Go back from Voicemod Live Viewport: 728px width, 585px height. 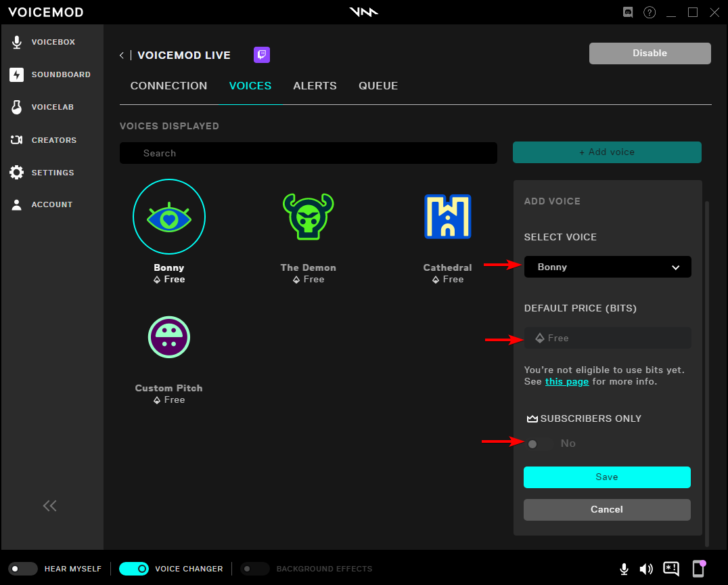[122, 56]
